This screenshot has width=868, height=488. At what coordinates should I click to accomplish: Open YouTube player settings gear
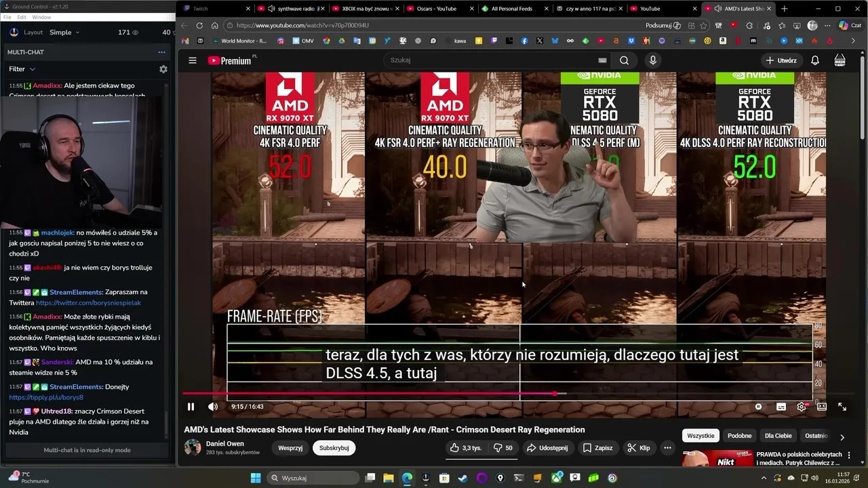802,407
